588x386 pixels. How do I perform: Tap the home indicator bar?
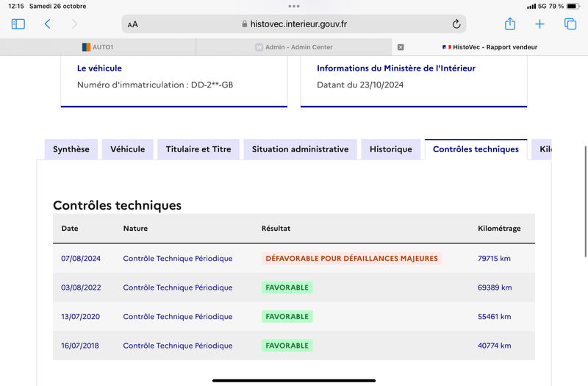pos(294,381)
